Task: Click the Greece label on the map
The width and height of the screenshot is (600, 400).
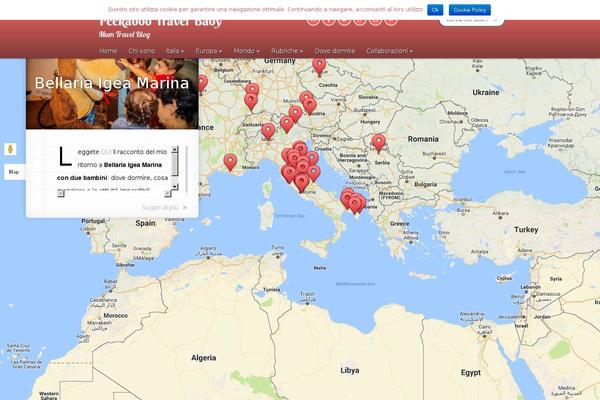Action: coord(399,224)
